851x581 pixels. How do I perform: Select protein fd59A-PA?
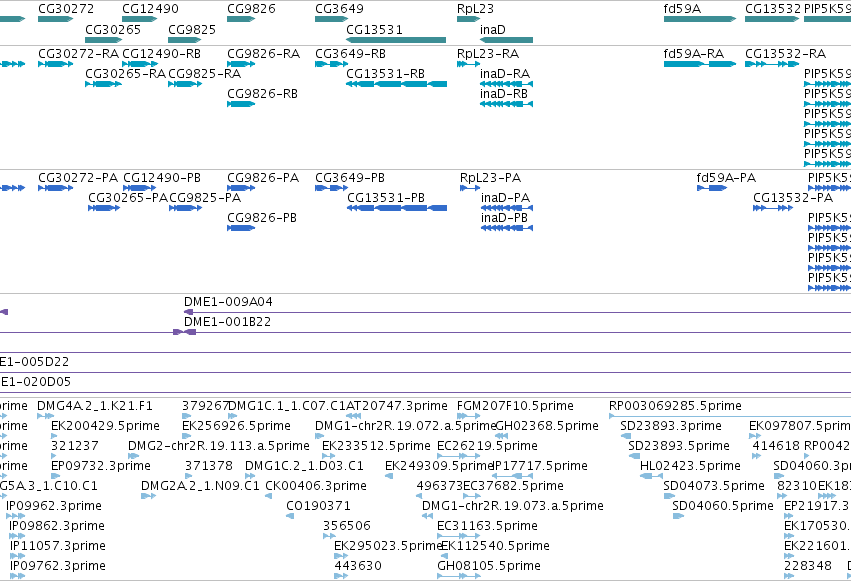712,188
